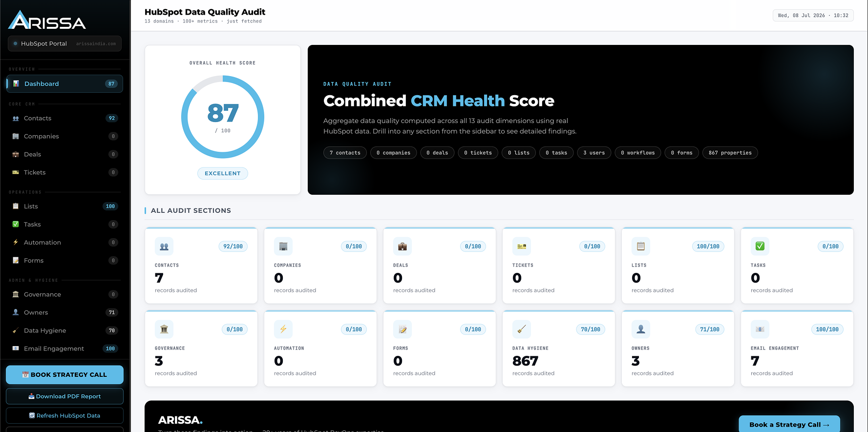Click the Lists clipboard icon in sidebar
This screenshot has height=432, width=868.
16,206
